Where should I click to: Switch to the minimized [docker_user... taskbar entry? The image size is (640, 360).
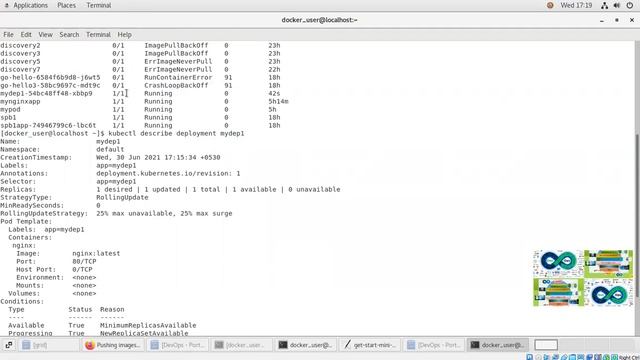click(x=242, y=345)
